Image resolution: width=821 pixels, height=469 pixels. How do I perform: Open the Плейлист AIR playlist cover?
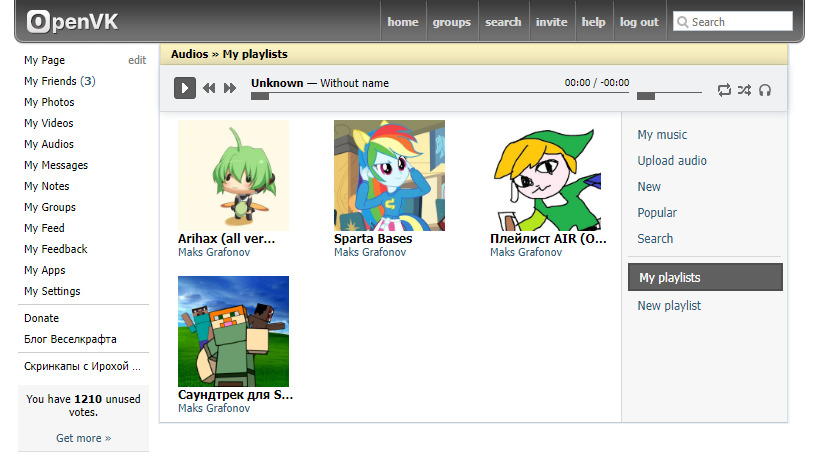[x=546, y=175]
